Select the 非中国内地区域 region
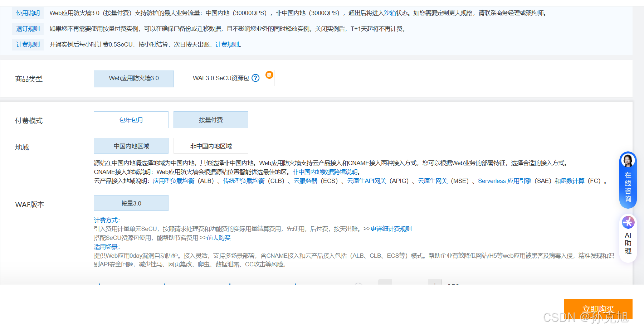Image resolution: width=644 pixels, height=329 pixels. 211,146
